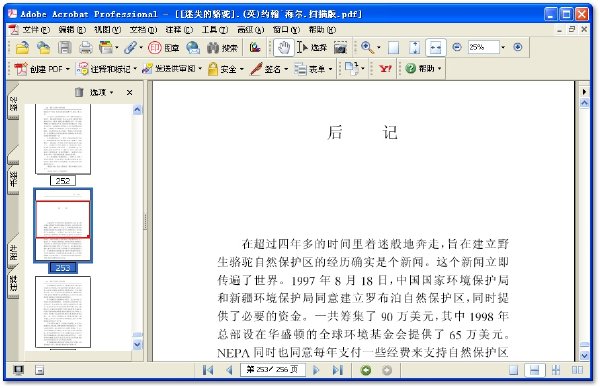Click the red 图章 stamp tool
Screen dimensions: 600x388
pos(163,48)
